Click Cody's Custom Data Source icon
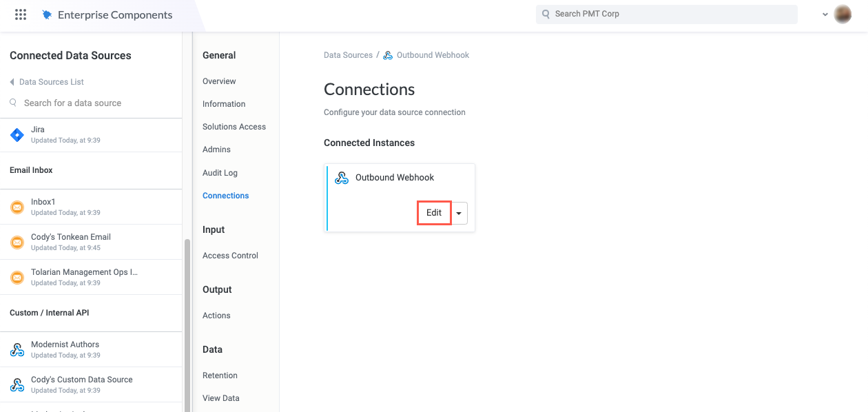The width and height of the screenshot is (868, 412). tap(17, 384)
